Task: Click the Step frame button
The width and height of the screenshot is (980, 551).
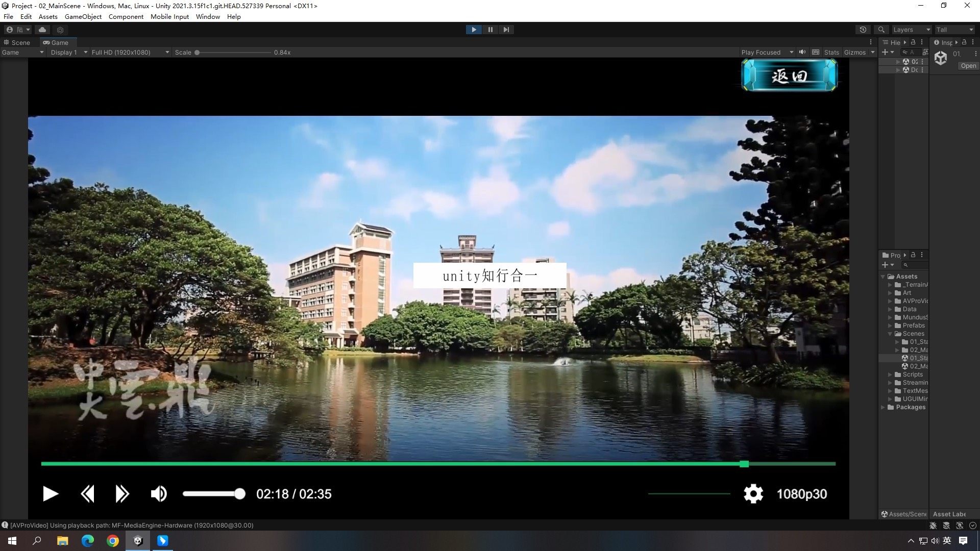Action: click(x=506, y=30)
